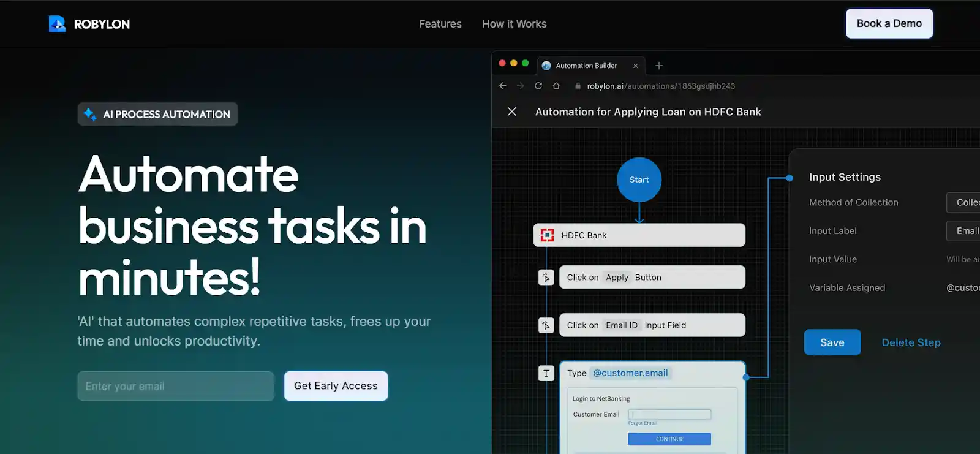
Task: Click the Book a Demo button
Action: 889,23
